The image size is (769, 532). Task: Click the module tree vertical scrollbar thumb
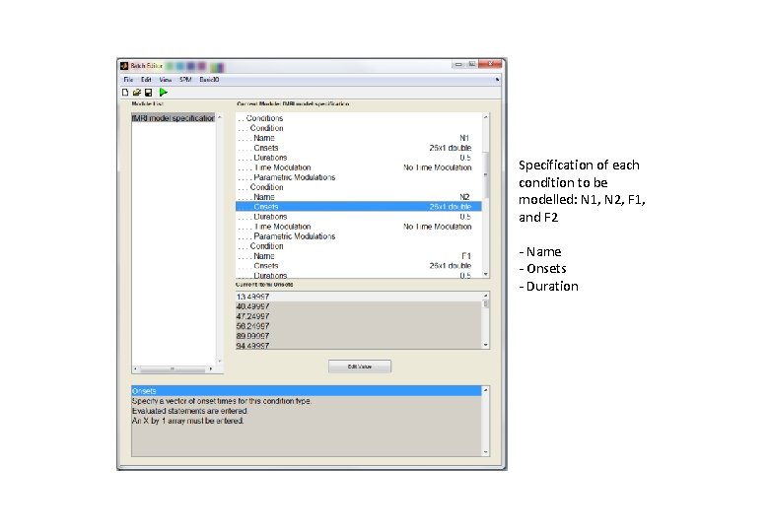click(485, 174)
